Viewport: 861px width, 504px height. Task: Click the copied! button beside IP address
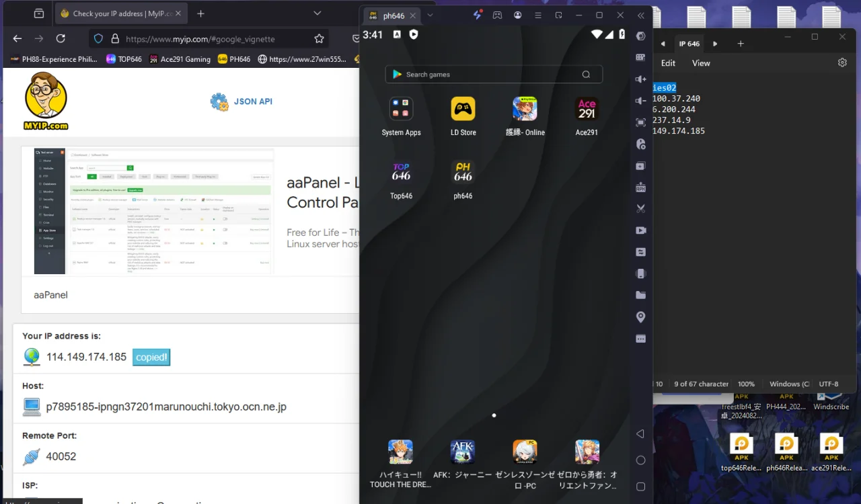151,358
